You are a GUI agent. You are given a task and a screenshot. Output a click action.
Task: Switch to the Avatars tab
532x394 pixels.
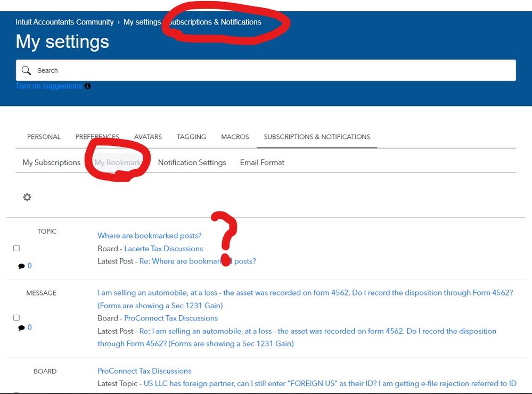click(x=148, y=137)
